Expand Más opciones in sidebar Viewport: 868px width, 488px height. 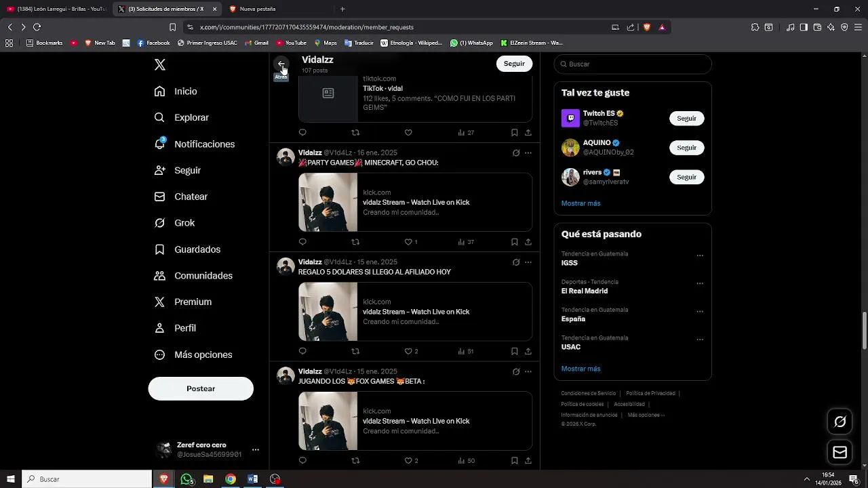pyautogui.click(x=193, y=354)
